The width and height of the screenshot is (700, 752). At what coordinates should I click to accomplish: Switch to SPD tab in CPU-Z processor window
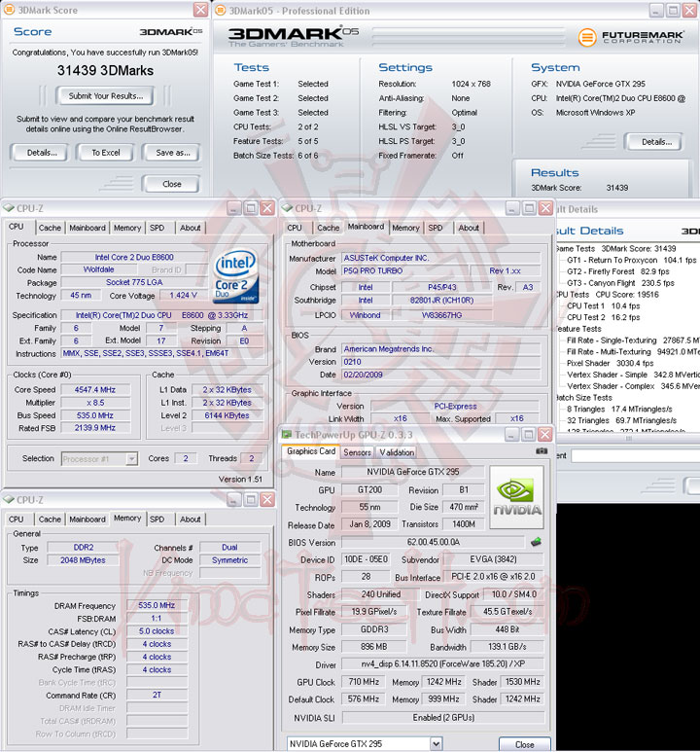click(x=157, y=228)
